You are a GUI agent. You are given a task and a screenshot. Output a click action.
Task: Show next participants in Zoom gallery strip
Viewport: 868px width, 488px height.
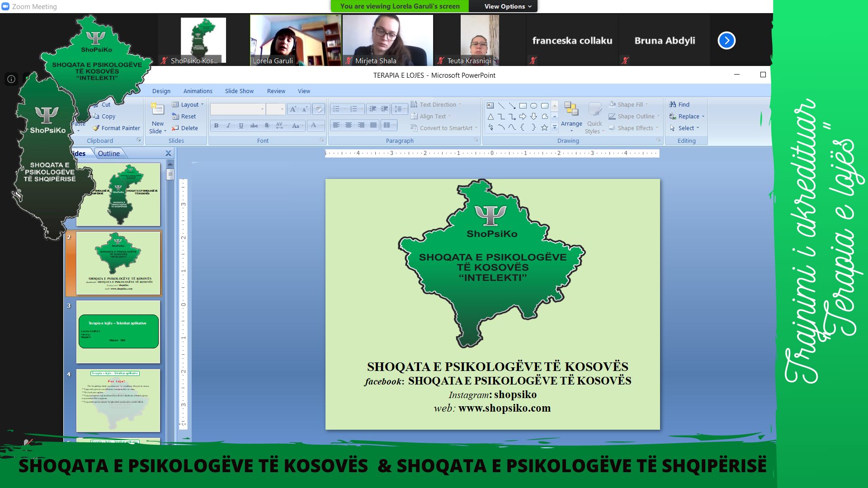coord(726,41)
